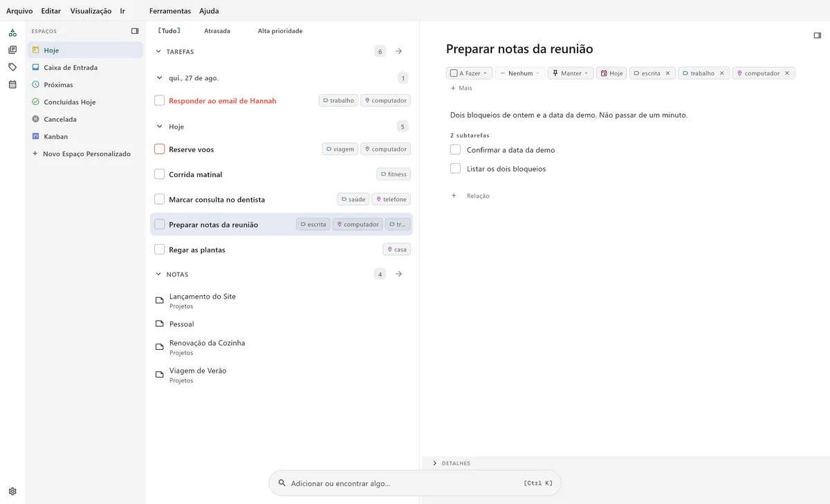Open the notes library icon in left rail
The image size is (830, 504).
pyautogui.click(x=12, y=50)
